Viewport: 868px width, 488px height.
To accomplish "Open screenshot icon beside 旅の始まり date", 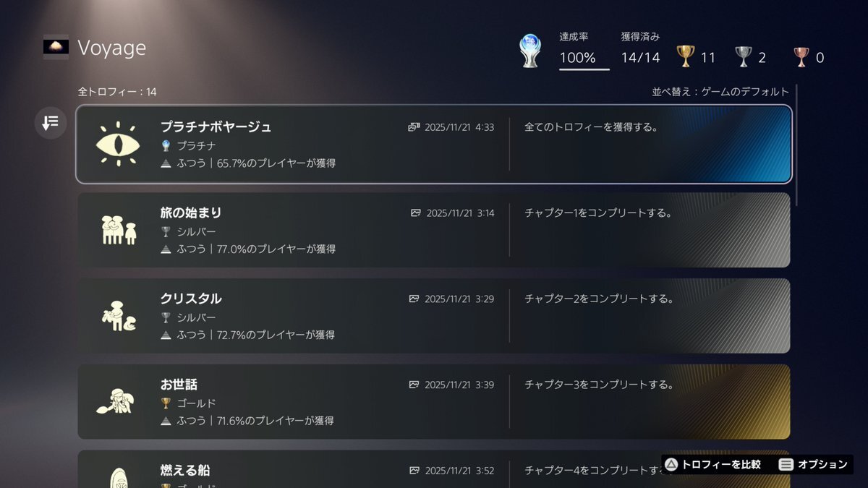I will tap(416, 213).
